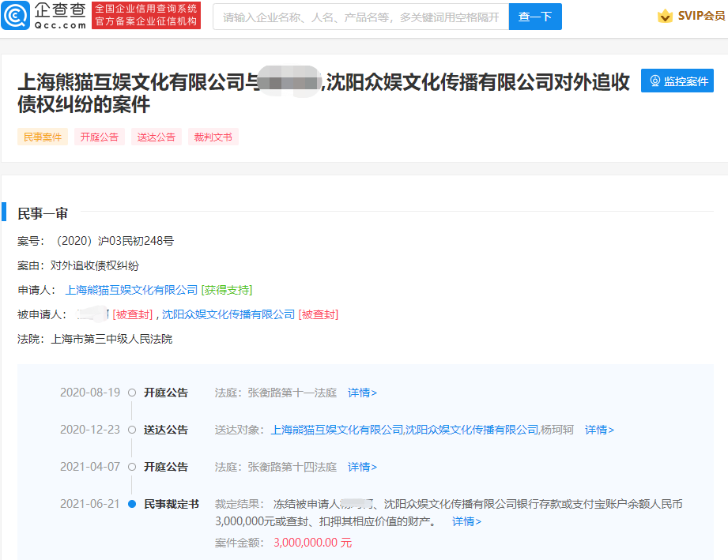
Task: Open the SVIP会员 membership link
Action: 701,16
